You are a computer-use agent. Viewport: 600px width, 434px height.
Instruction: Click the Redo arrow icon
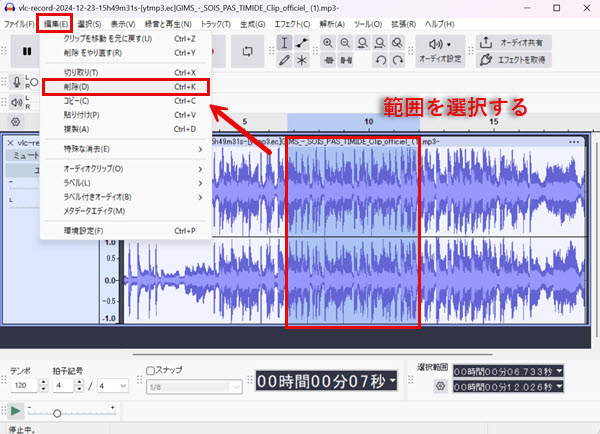398,60
